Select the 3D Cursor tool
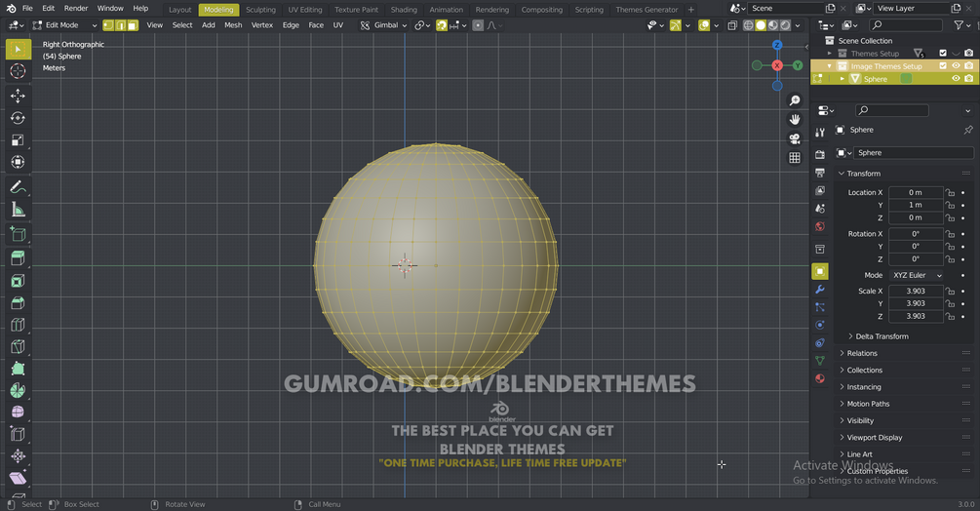This screenshot has height=511, width=980. [19, 71]
